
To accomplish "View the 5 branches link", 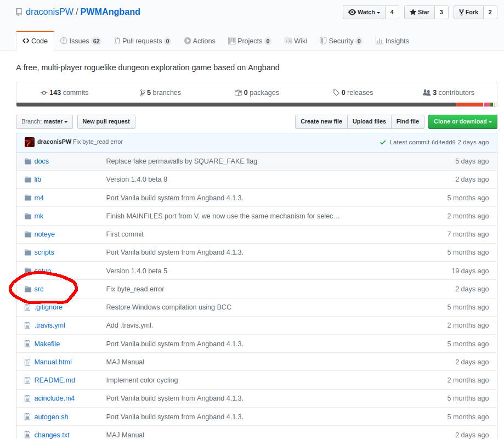I will (x=160, y=93).
